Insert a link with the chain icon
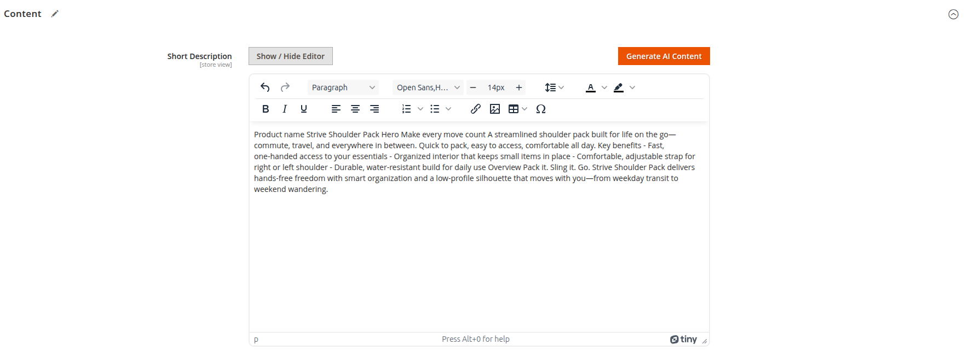This screenshot has height=356, width=980. 475,109
